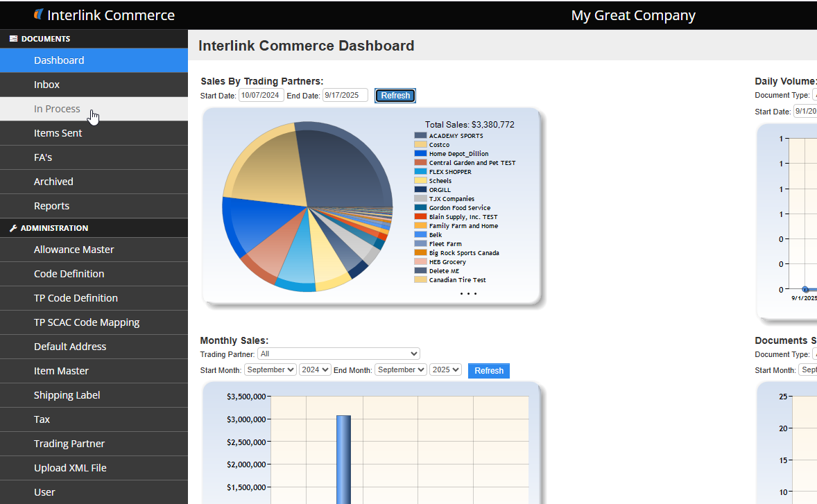This screenshot has width=817, height=504.
Task: Click Belk legend label
Action: 436,235
